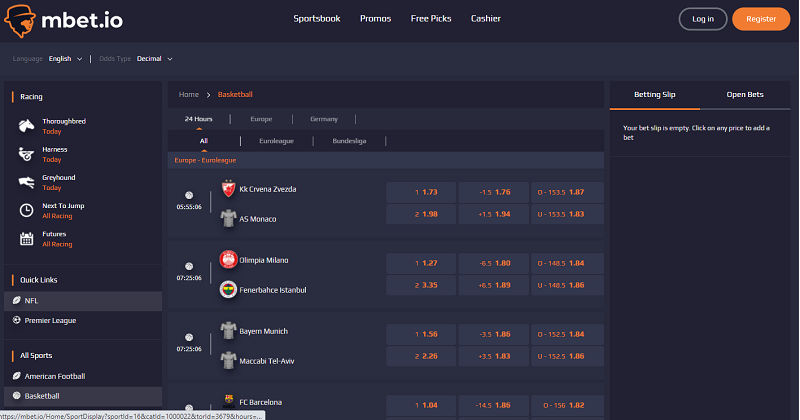800x420 pixels.
Task: Bet Fenerbahce Istanbul to win at 3.35
Action: click(x=421, y=285)
